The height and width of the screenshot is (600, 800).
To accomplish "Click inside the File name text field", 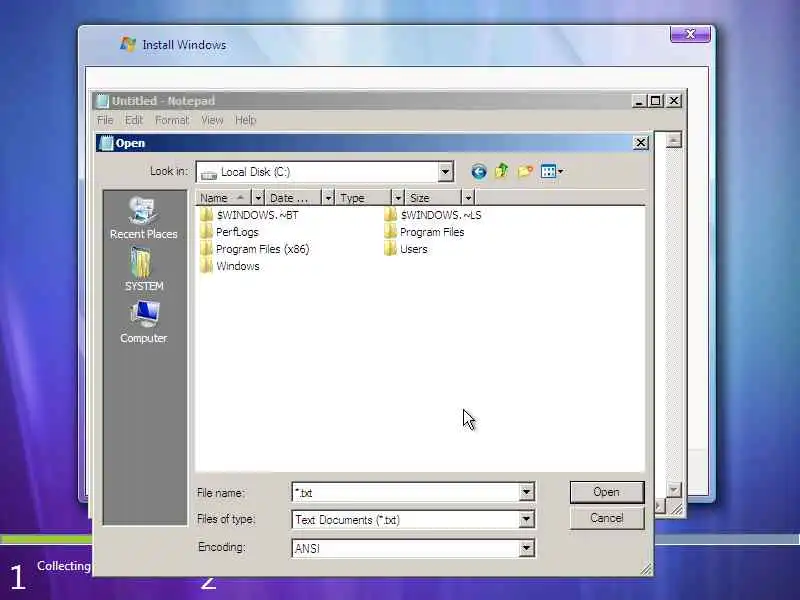I will 405,492.
